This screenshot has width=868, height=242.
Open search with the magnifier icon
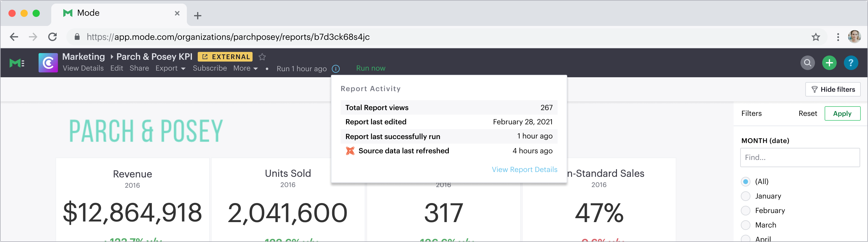[807, 63]
